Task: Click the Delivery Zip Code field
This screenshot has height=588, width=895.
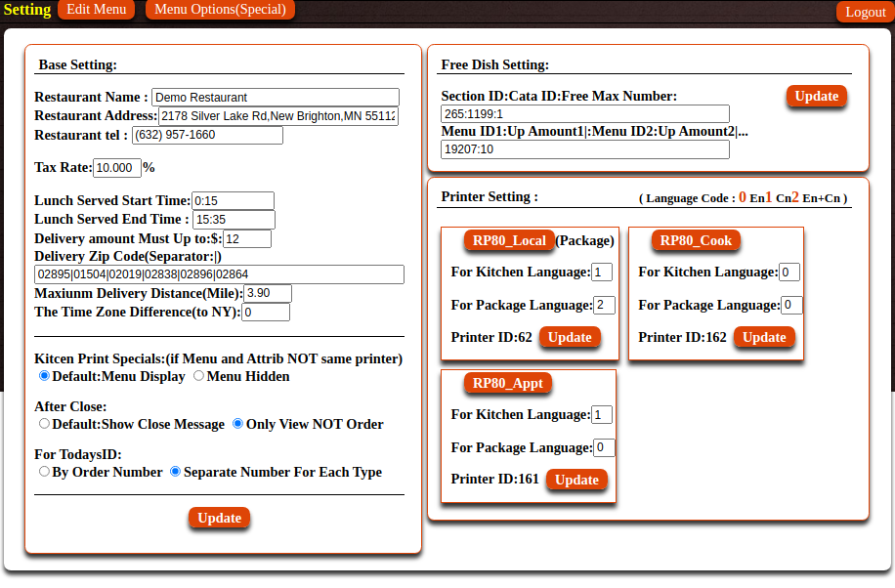Action: click(x=219, y=274)
